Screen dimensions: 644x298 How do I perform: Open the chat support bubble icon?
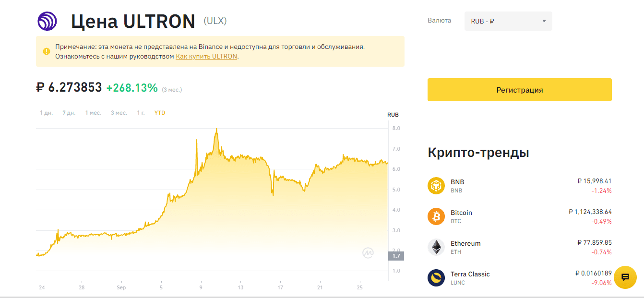(x=625, y=277)
